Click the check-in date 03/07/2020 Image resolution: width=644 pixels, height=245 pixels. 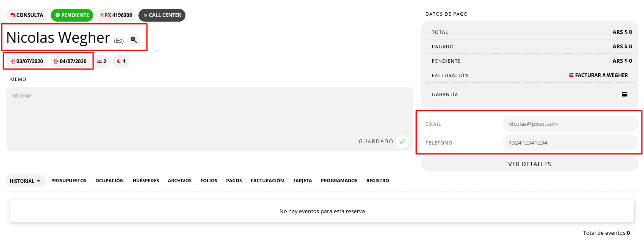pos(27,61)
